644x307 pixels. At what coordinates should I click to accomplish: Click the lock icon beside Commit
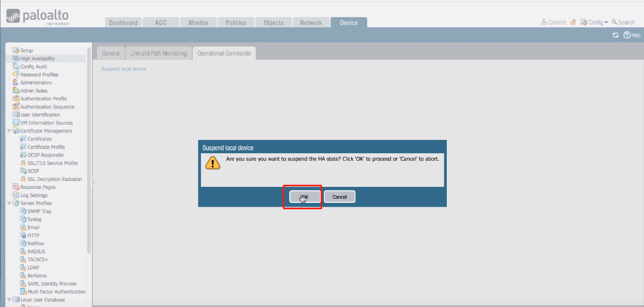pos(573,22)
